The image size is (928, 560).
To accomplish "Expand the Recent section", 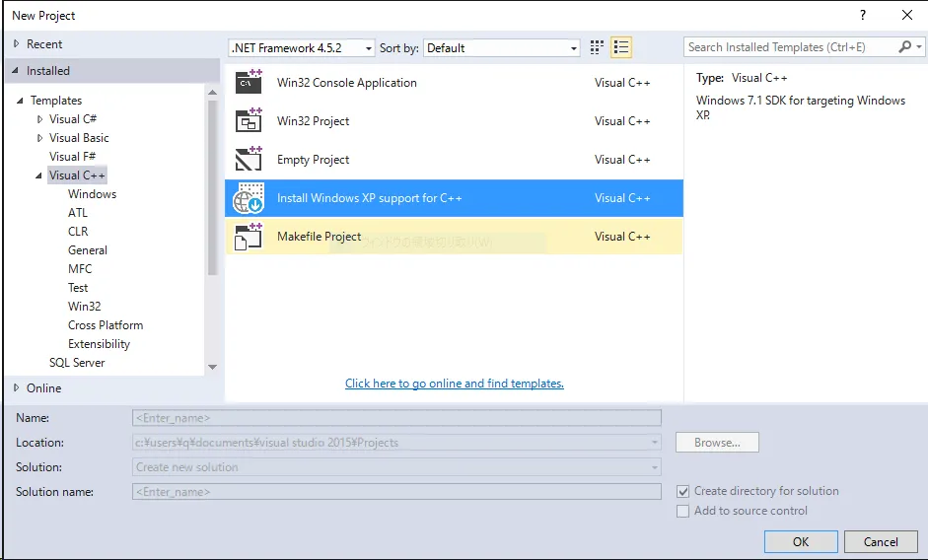I will [16, 43].
